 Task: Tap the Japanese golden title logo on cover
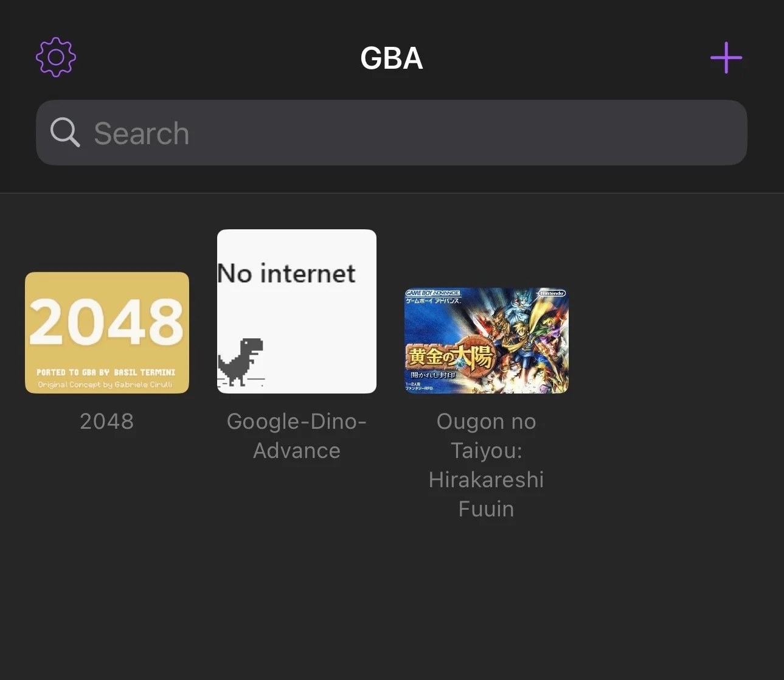(x=450, y=356)
